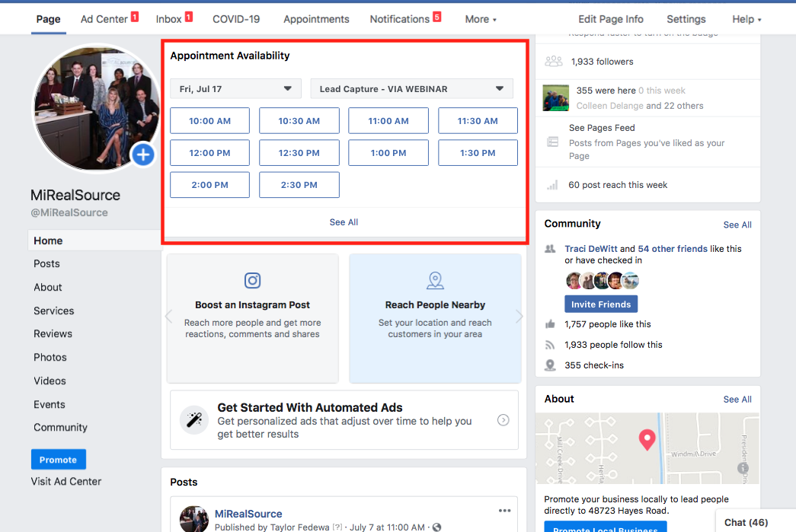Viewport: 796px width, 532px height.
Task: Click the next arrow on the promotion carousel
Action: click(519, 317)
